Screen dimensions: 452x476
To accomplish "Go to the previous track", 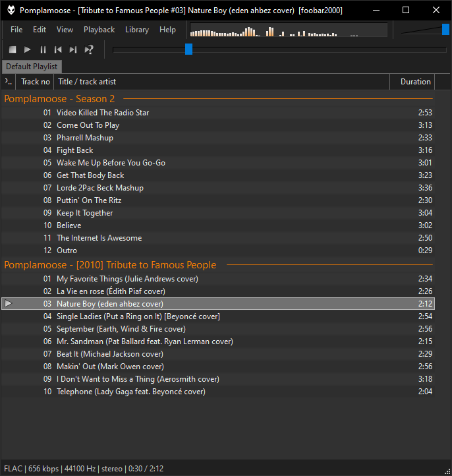I will pos(58,49).
